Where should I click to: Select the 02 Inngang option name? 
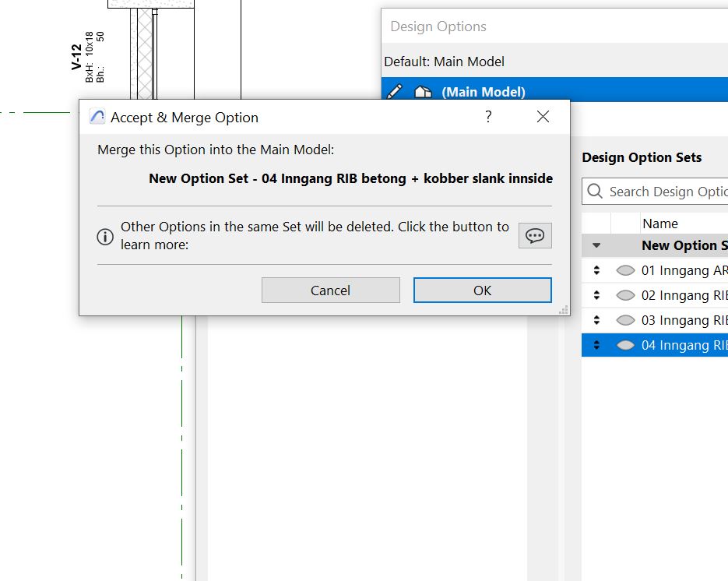(x=684, y=295)
